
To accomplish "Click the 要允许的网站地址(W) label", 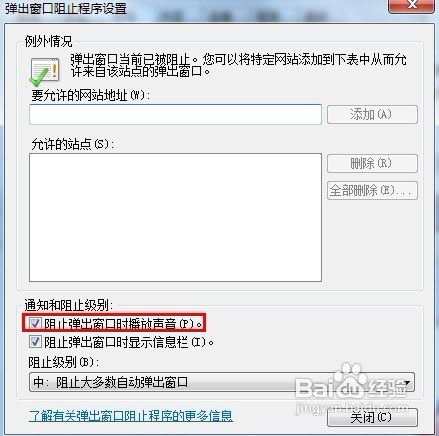I will point(90,96).
